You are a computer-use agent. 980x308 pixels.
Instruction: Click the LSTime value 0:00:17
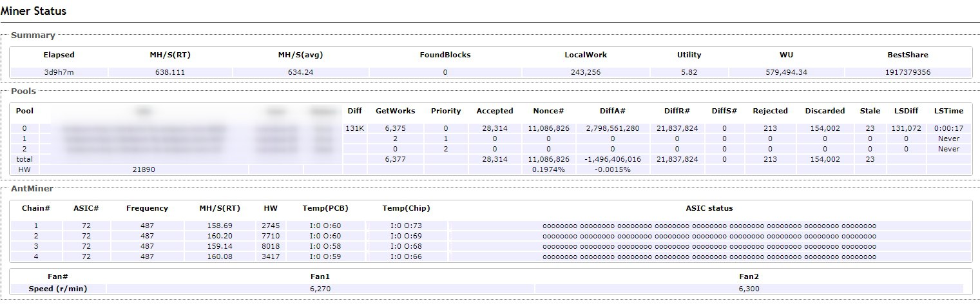click(x=948, y=128)
